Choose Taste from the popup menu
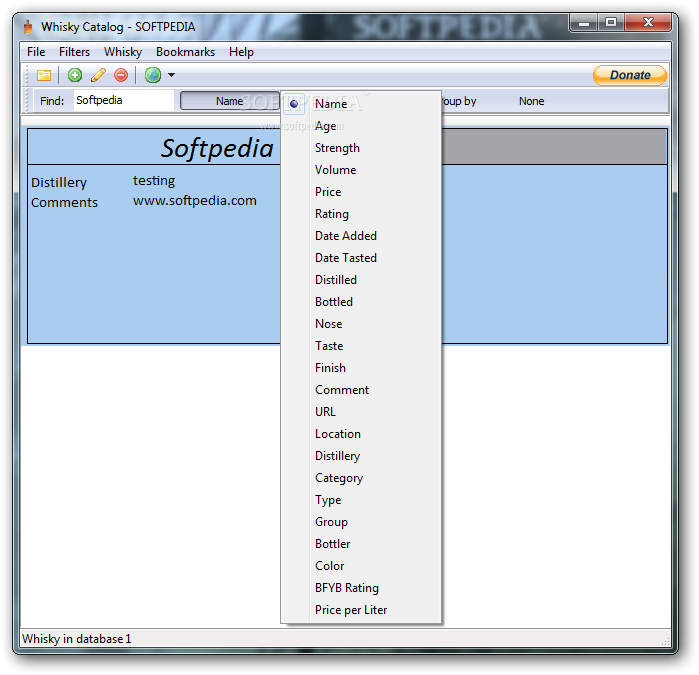 (362, 346)
